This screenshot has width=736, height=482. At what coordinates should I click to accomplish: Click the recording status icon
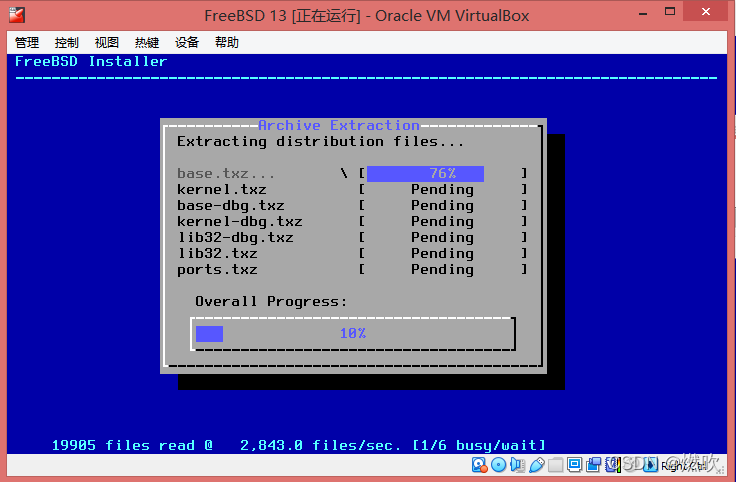click(x=594, y=465)
